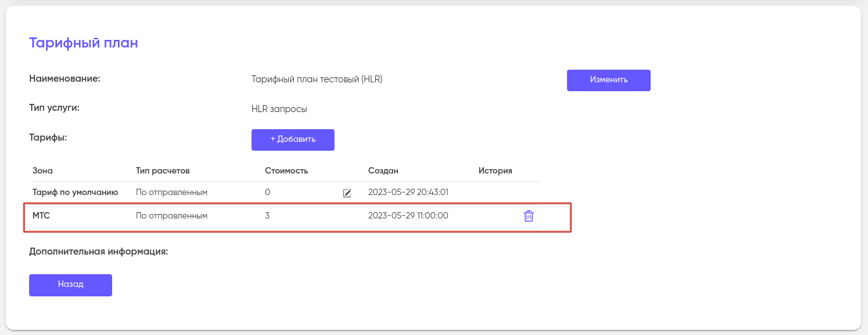Click the Зона column header
Image resolution: width=868 pixels, height=335 pixels.
(x=42, y=171)
